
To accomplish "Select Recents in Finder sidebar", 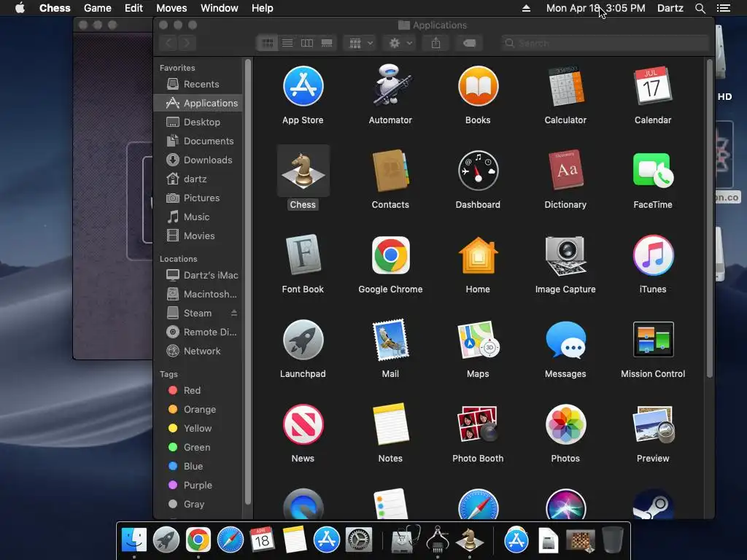I will 198,85.
